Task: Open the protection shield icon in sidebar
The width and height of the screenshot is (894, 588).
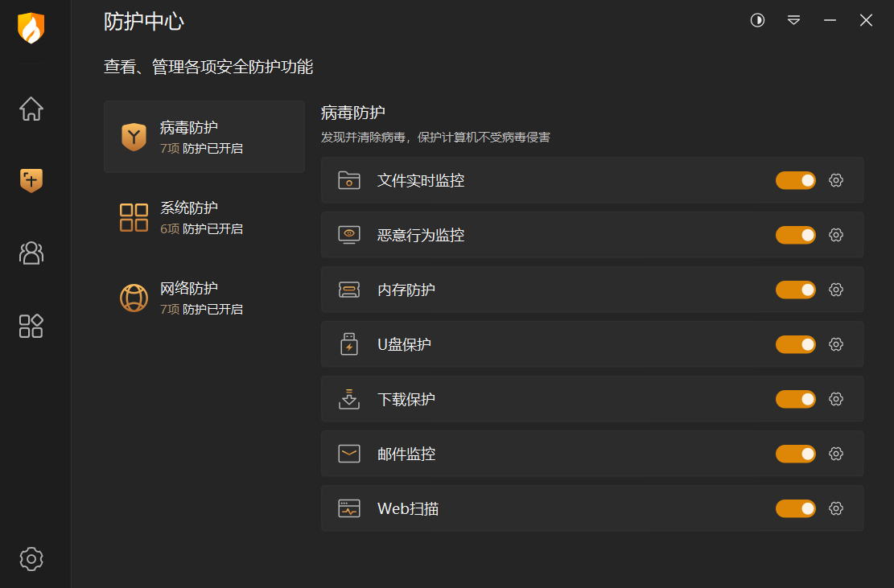Action: [31, 181]
